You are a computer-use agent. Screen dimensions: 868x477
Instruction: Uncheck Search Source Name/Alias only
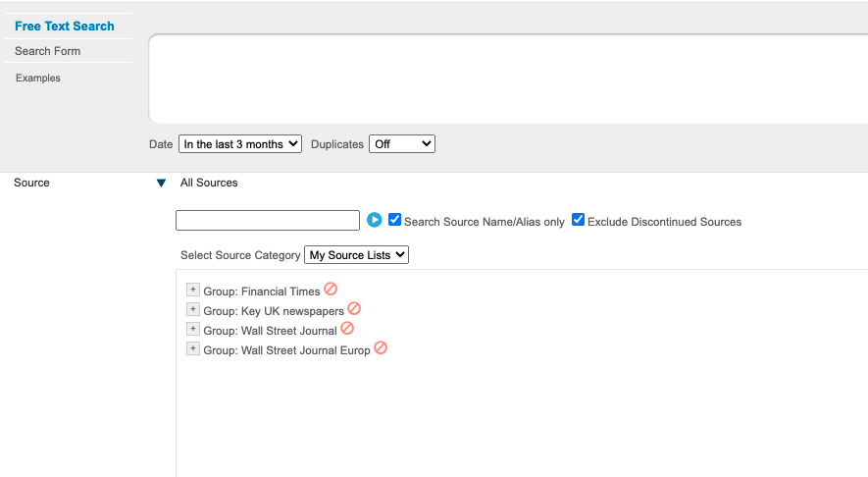click(395, 220)
